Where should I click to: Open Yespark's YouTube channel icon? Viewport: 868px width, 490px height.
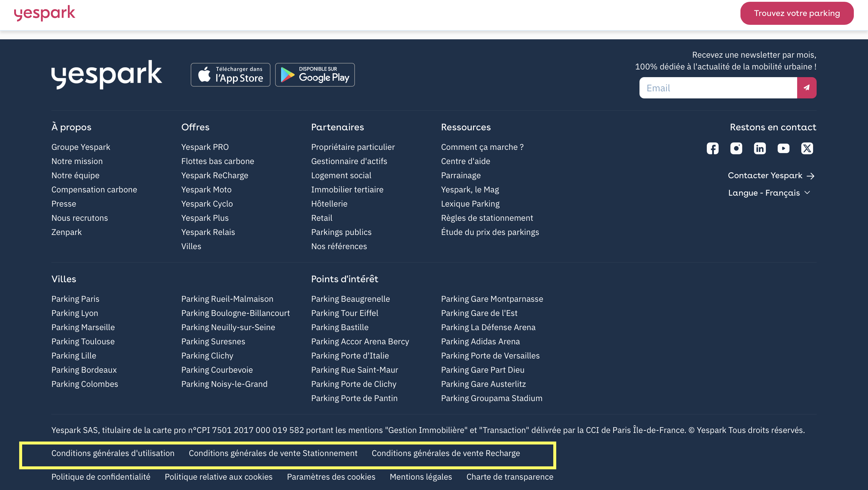pos(783,148)
